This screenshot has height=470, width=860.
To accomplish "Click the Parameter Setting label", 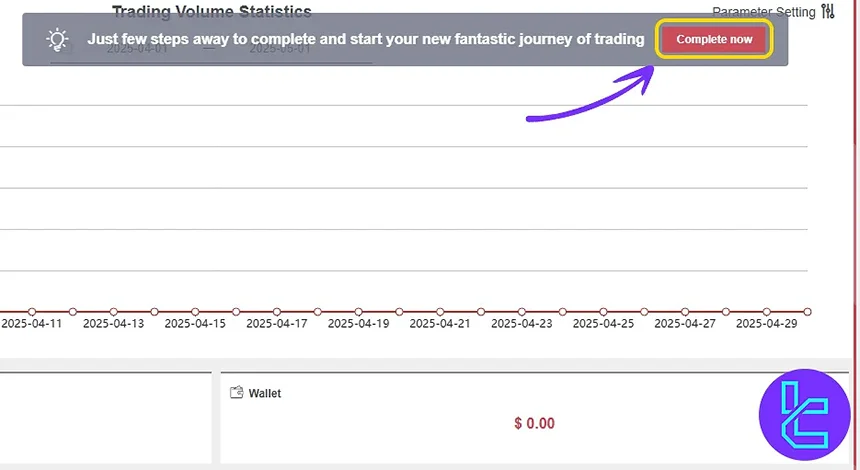I will click(x=763, y=12).
